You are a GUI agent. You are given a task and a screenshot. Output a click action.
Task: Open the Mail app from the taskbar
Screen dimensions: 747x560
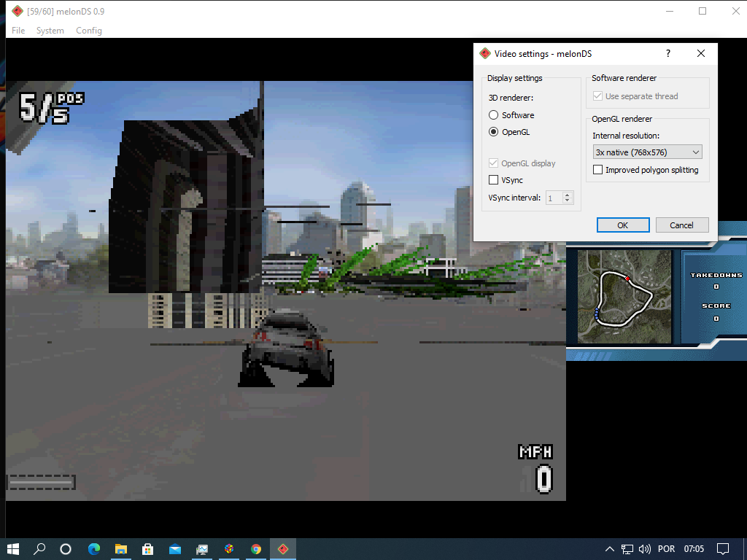click(174, 548)
